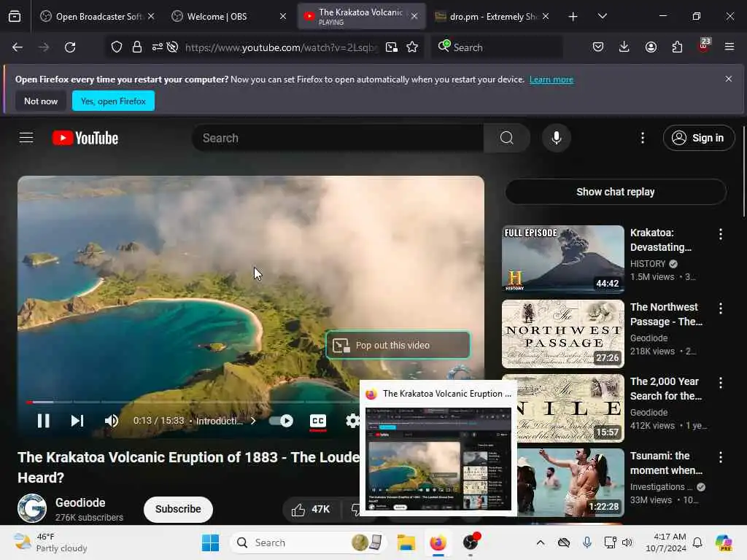Open options for Krakatoa: Devastating video
This screenshot has width=747, height=560.
coord(720,234)
